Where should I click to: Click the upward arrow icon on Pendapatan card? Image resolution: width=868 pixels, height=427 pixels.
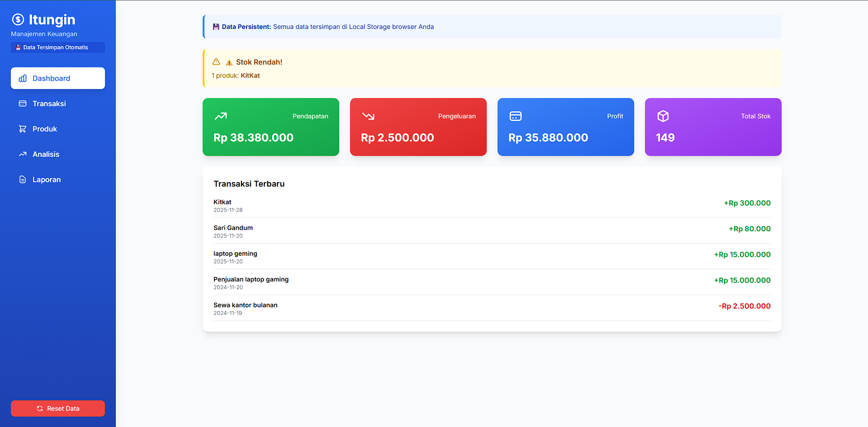tap(221, 116)
